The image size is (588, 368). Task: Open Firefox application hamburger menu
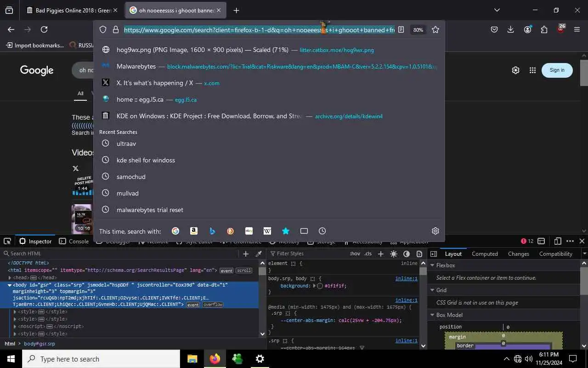click(x=577, y=29)
